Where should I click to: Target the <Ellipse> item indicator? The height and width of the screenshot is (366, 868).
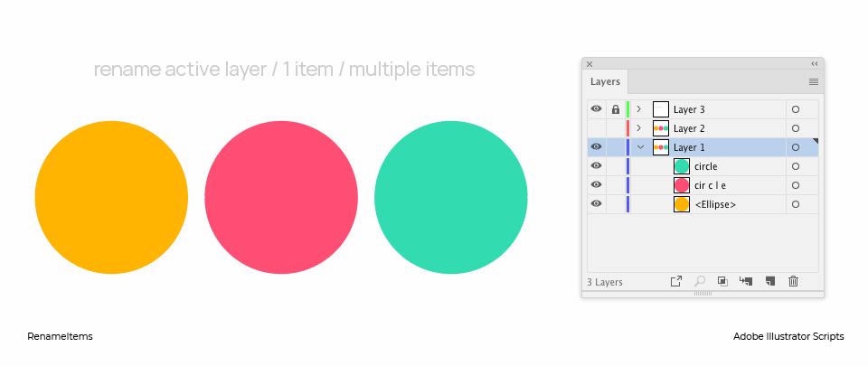point(796,204)
